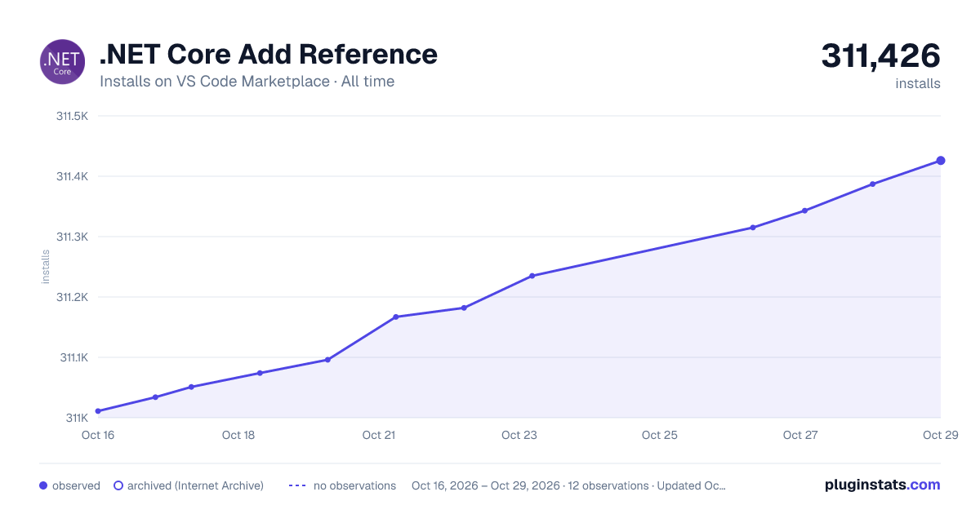
Task: Click the 'archived (Internet Archive)' legend circle
Action: pos(118,485)
